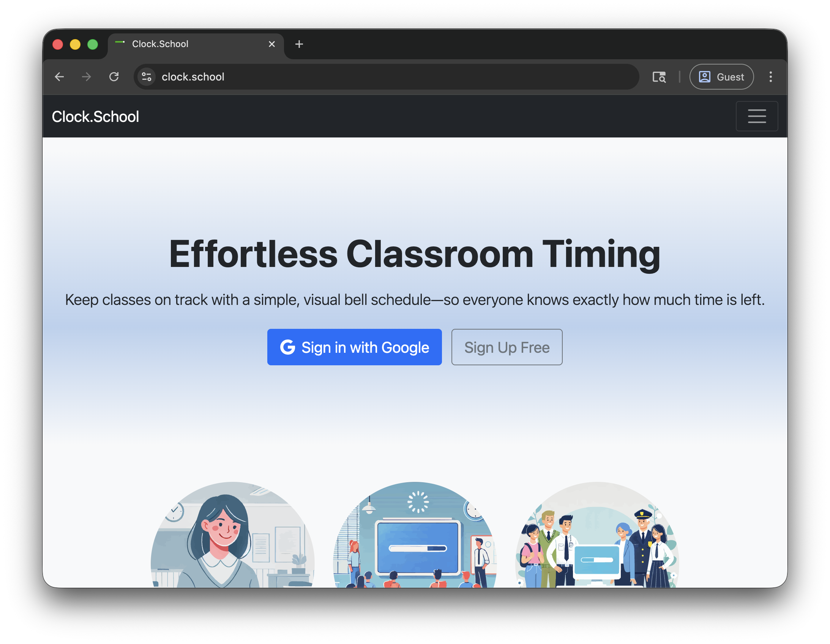
Task: Close the Clock.School tab
Action: (x=272, y=44)
